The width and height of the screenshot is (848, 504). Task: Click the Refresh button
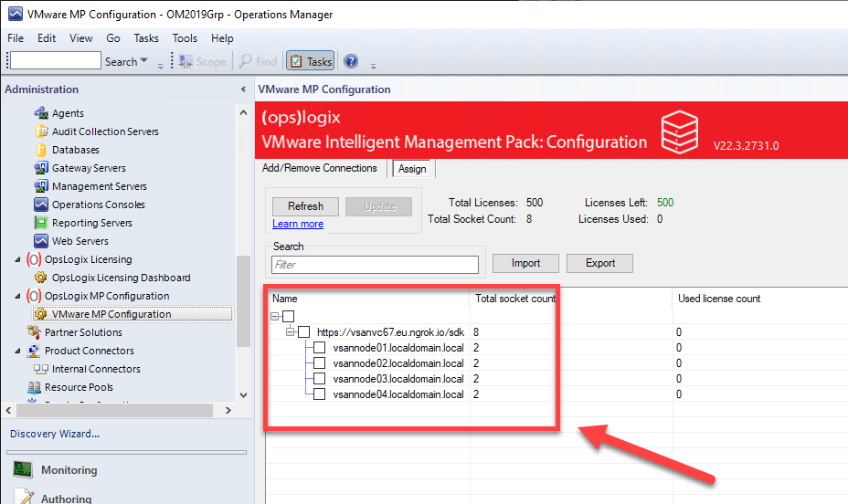305,206
